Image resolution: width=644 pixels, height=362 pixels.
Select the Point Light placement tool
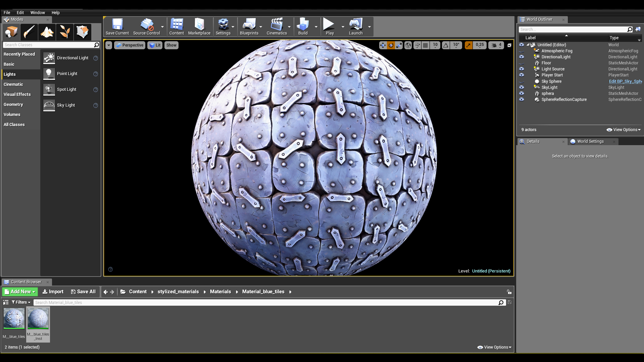(x=67, y=73)
